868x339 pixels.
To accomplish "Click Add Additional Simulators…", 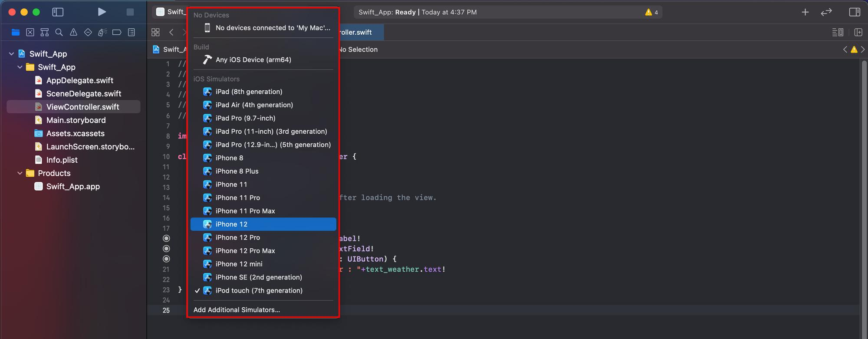I will [x=263, y=310].
